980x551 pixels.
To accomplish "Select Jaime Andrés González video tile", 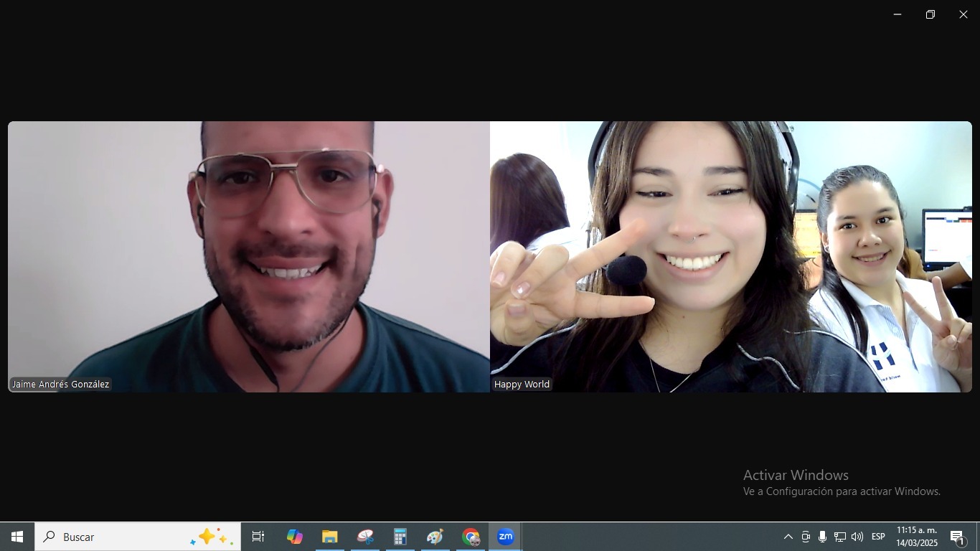I will pos(248,256).
